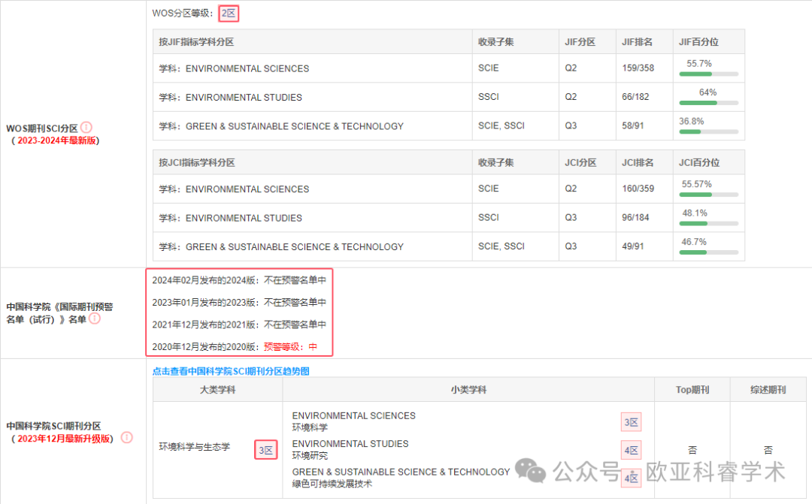Click the JIF分区 column header

click(587, 42)
